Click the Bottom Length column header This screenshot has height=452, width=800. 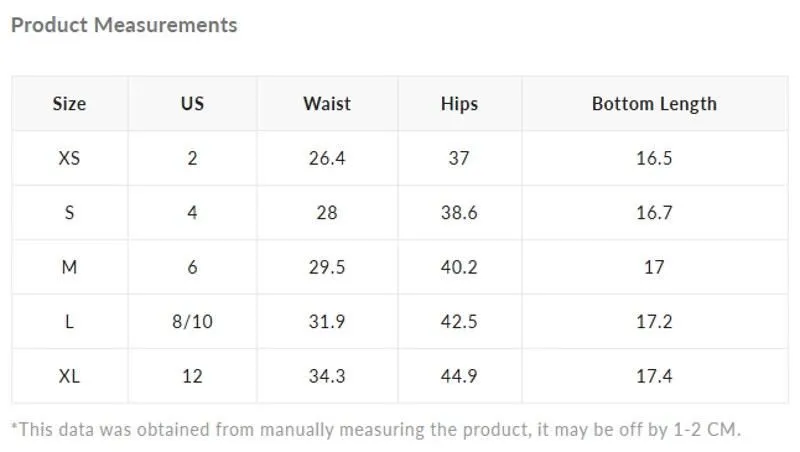click(654, 104)
